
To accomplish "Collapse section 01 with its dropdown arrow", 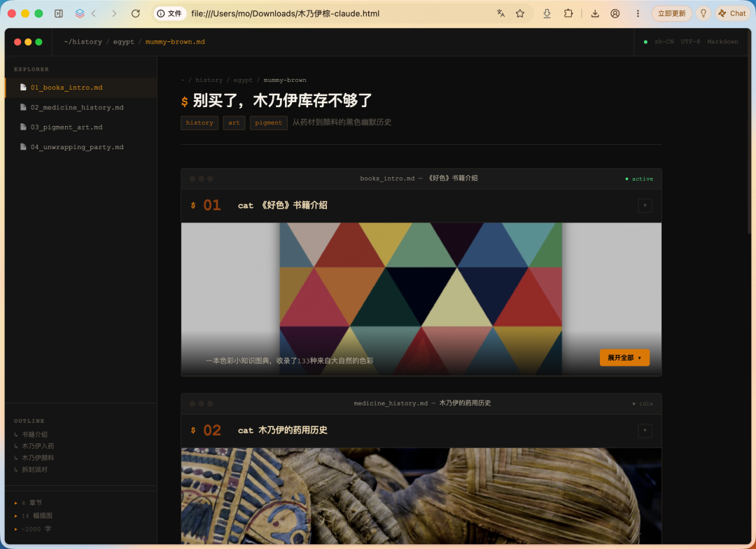I will point(645,205).
